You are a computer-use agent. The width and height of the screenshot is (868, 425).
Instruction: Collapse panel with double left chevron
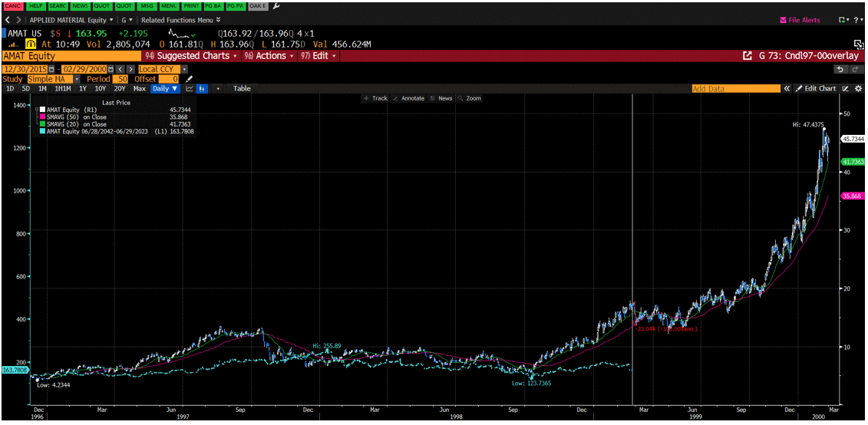tap(786, 88)
